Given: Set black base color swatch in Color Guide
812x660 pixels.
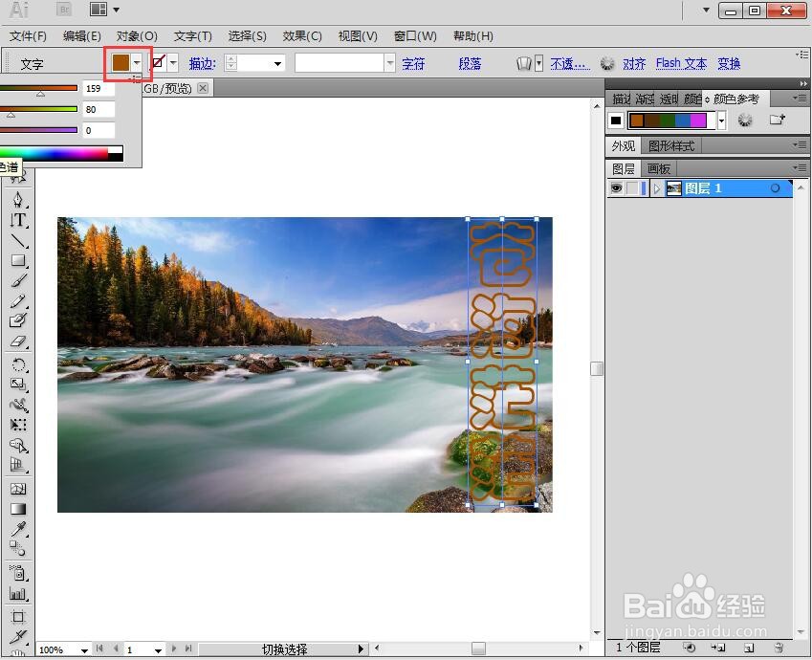Looking at the screenshot, I should (616, 121).
